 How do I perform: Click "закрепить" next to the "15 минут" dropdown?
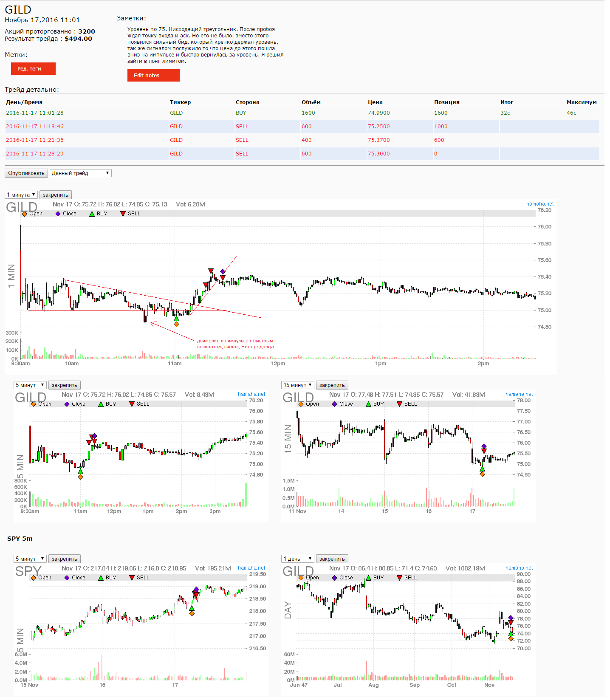[332, 385]
